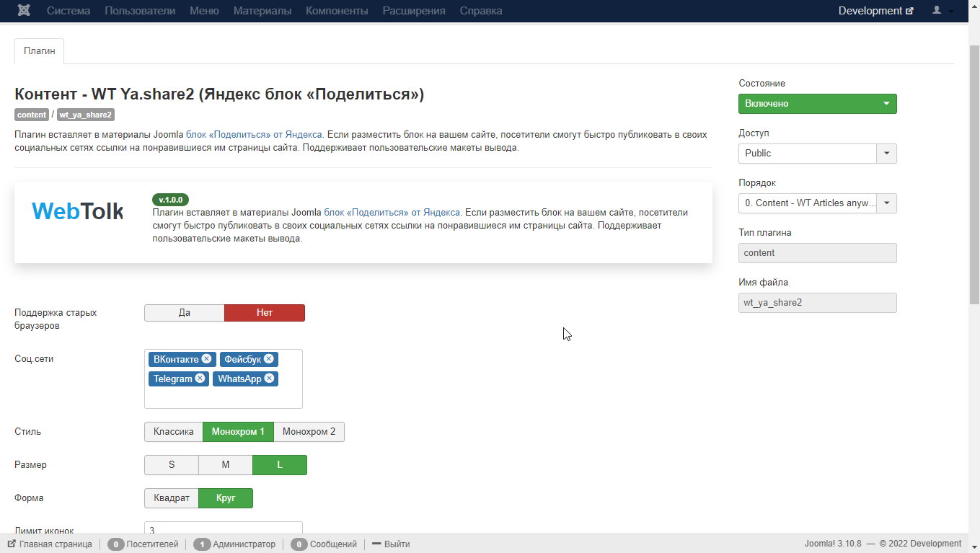Expand the Доступ dropdown showing Public

pyautogui.click(x=817, y=154)
